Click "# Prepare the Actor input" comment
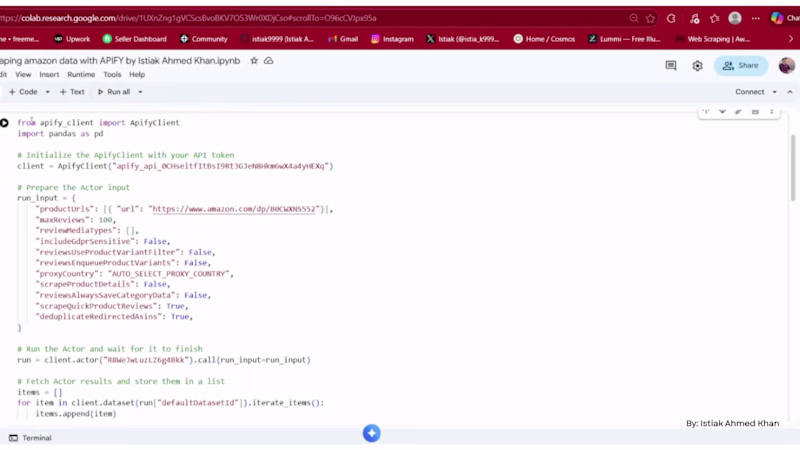This screenshot has height=450, width=800. (x=73, y=188)
